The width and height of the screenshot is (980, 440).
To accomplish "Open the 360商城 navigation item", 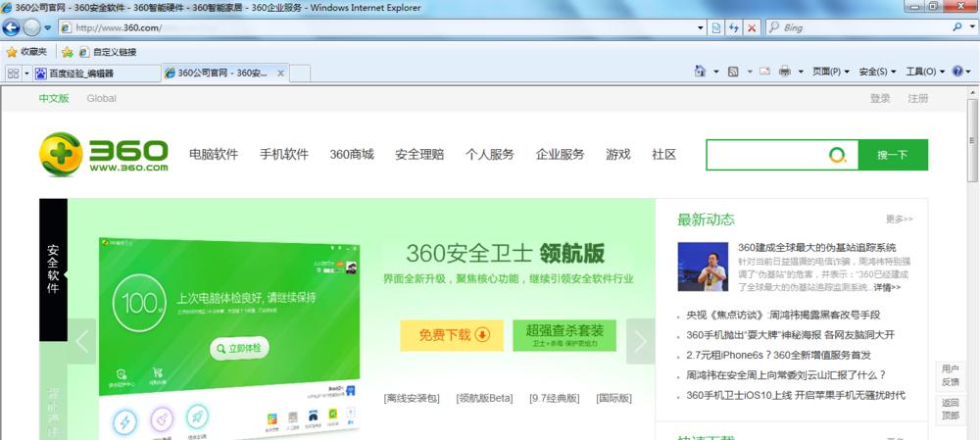I will (x=352, y=155).
